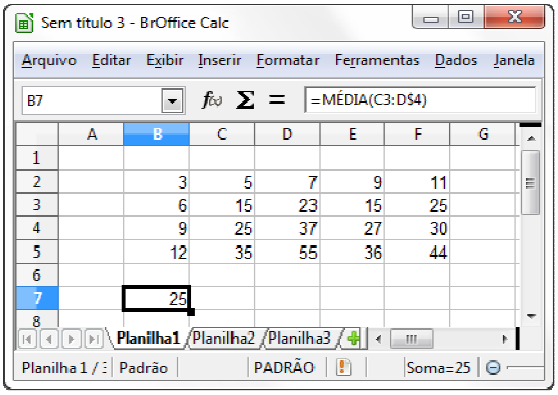Click the vertical scrollbar thumb

[x=531, y=183]
